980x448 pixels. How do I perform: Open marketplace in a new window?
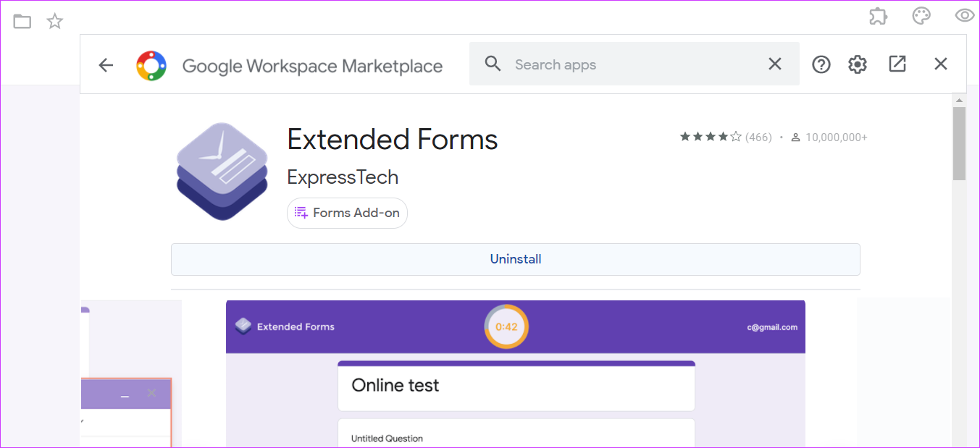897,64
